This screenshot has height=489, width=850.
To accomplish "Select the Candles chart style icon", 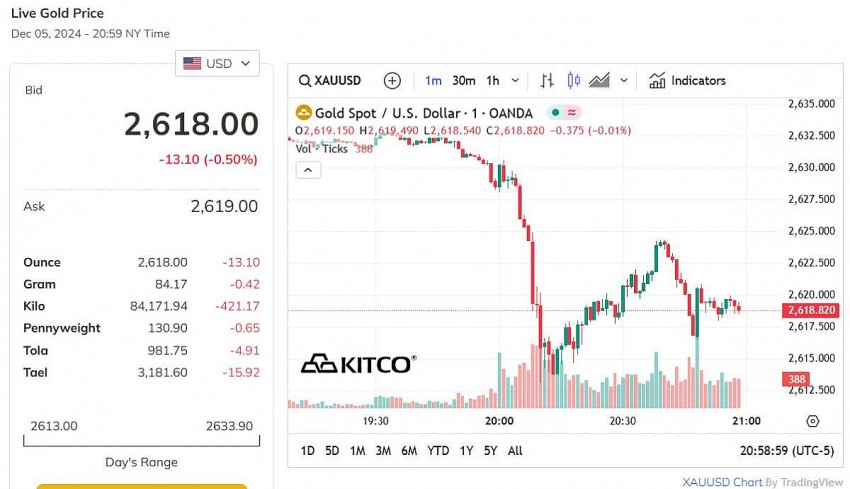I will pos(573,81).
